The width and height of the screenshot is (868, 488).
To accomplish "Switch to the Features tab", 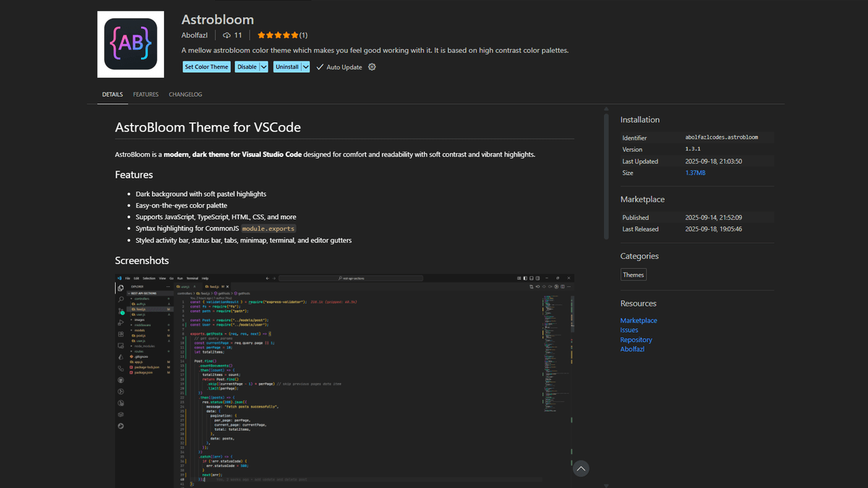I will [145, 95].
